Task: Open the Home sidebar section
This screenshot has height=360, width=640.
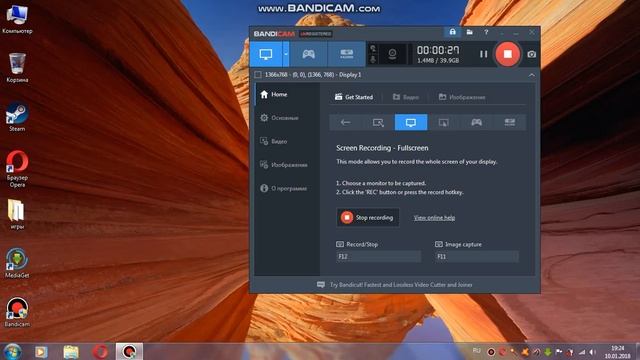Action: (x=287, y=94)
